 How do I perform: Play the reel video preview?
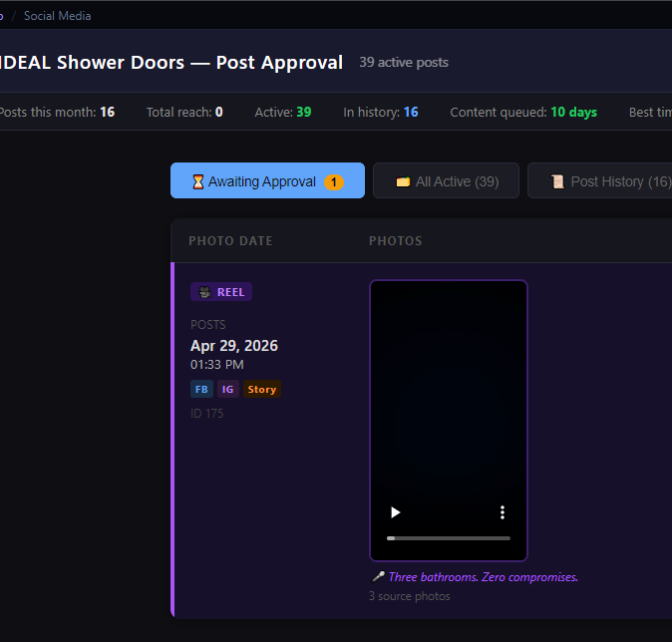[x=395, y=512]
